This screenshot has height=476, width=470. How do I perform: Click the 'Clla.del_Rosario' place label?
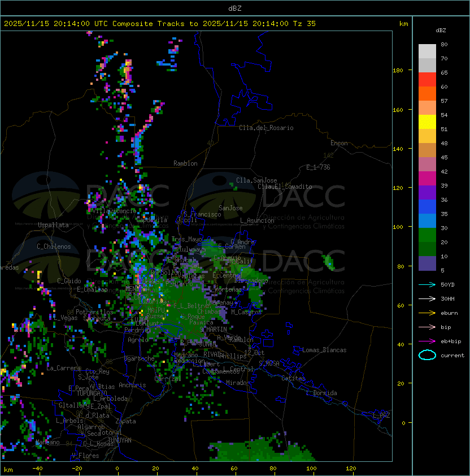(266, 128)
